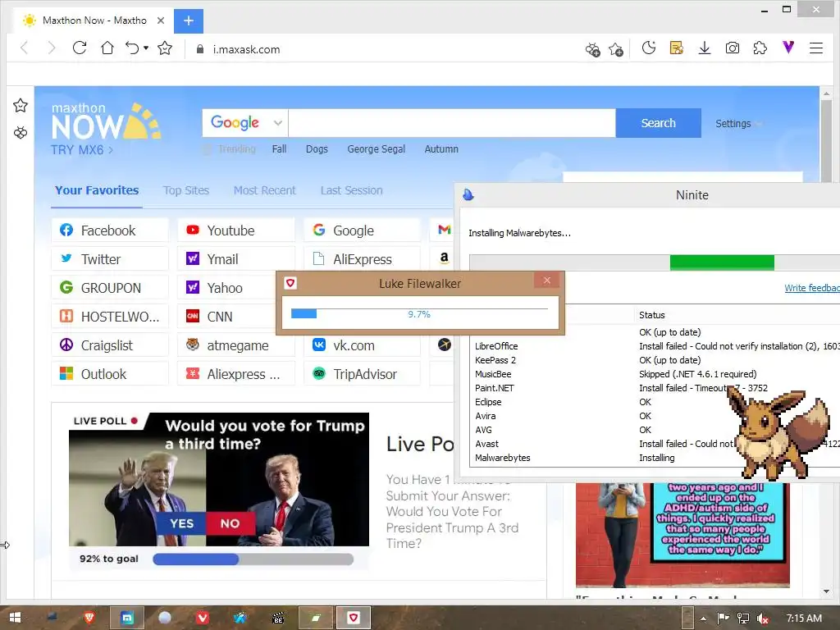Click the screenshot camera icon

[733, 48]
